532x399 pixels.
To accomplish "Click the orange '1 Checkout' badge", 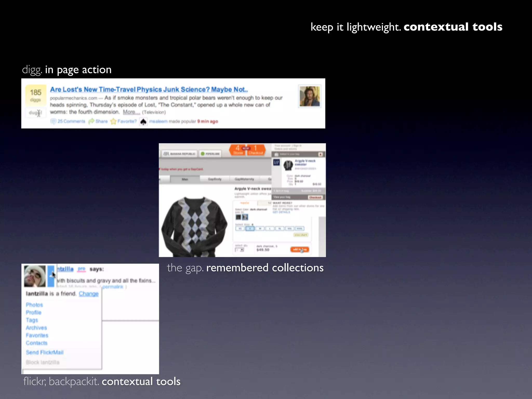I will (x=256, y=150).
